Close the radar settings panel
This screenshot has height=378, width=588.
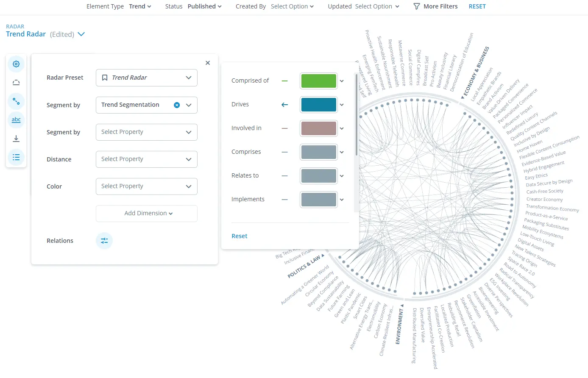pos(208,63)
